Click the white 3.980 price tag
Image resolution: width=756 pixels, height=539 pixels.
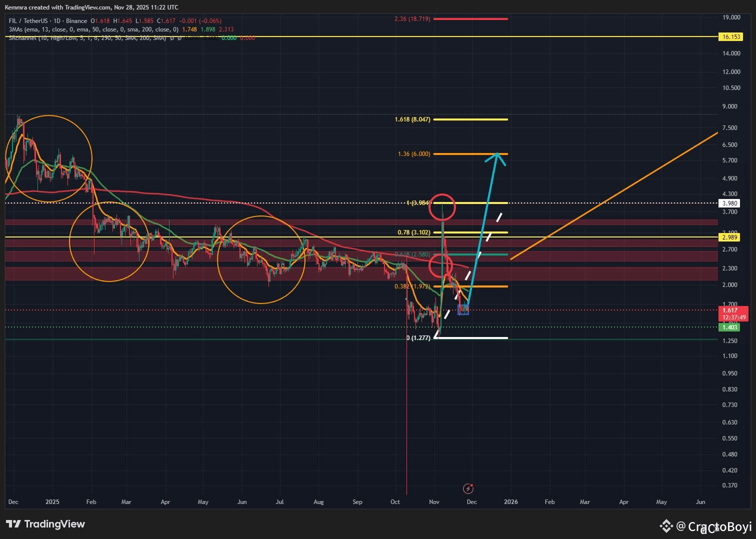730,203
